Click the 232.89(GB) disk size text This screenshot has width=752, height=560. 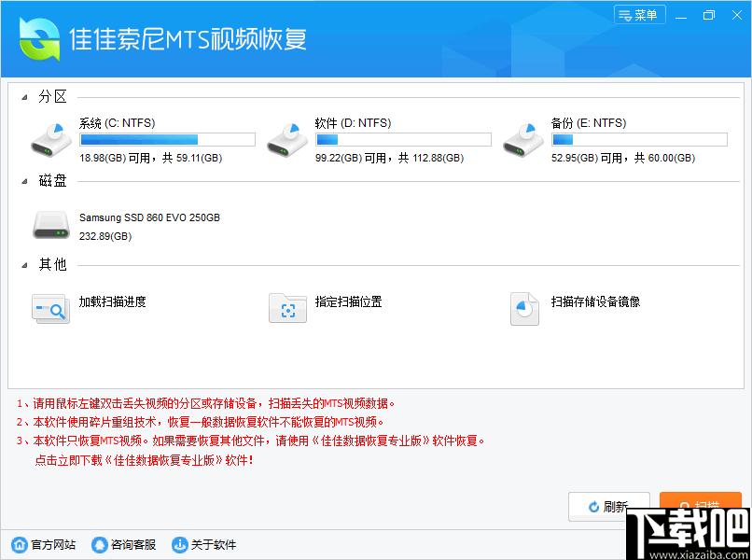(105, 236)
